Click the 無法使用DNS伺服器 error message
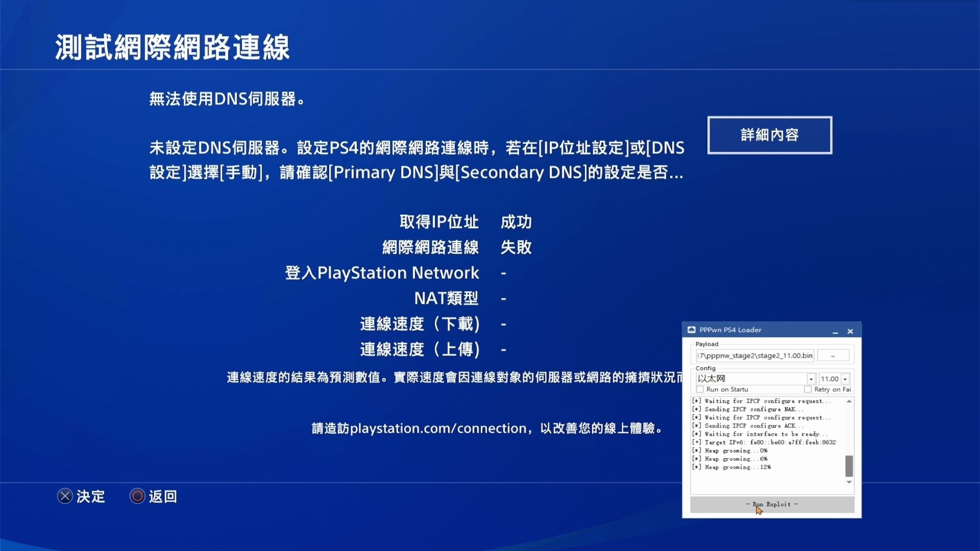 click(227, 99)
